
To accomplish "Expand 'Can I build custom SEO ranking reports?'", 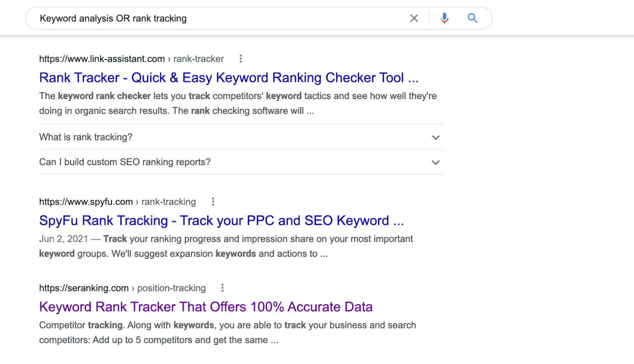I will pos(125,162).
